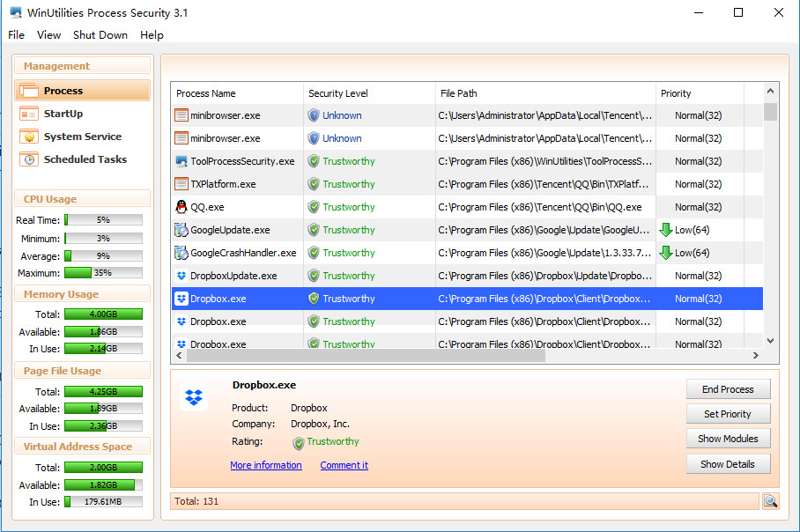
Task: Click the Scheduled Tasks clock icon
Action: click(28, 159)
